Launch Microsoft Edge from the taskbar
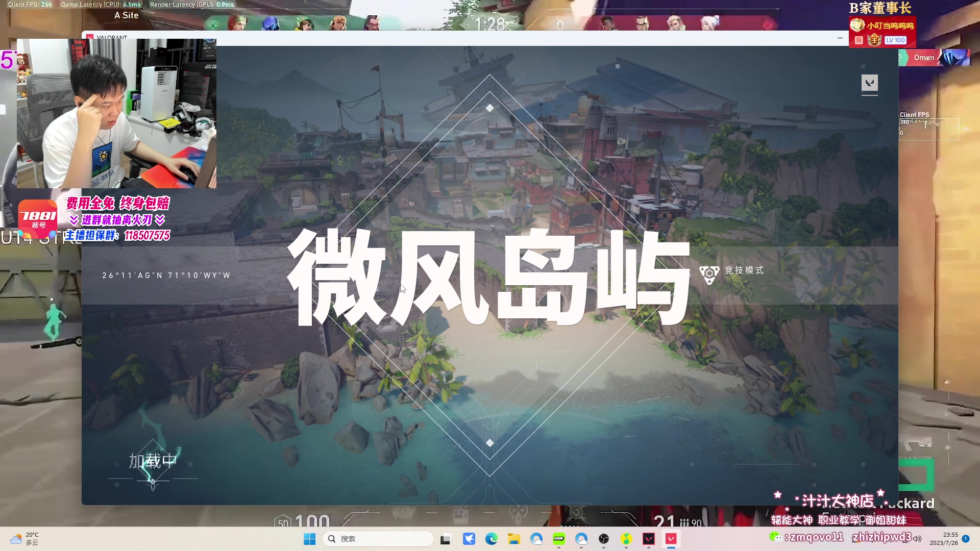 491,539
